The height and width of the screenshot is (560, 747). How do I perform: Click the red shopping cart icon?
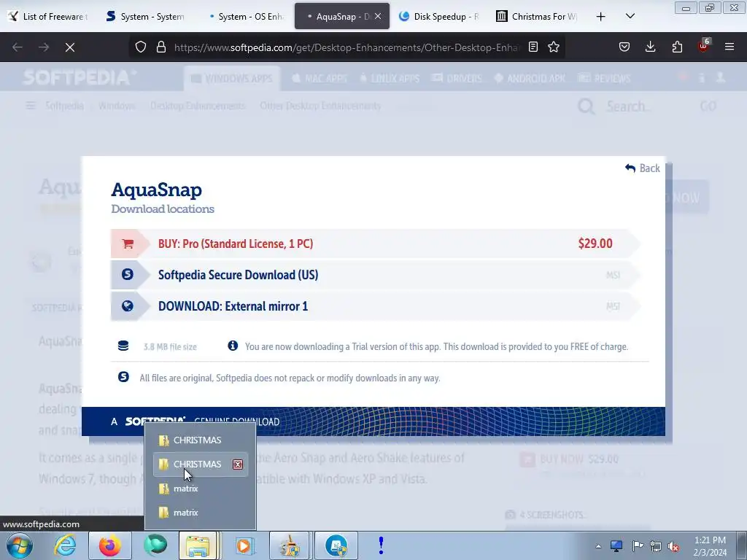pyautogui.click(x=127, y=244)
